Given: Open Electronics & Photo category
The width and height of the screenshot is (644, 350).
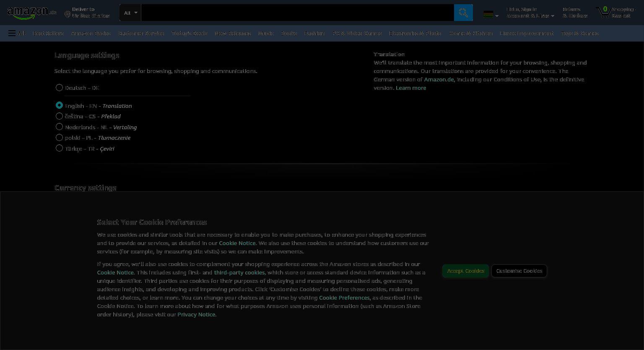Looking at the screenshot, I should point(415,33).
